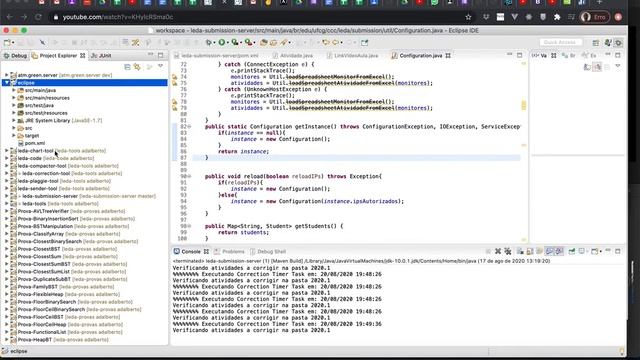This screenshot has width=640, height=360.
Task: Switch to the Expressions view tab
Action: (x=589, y=56)
